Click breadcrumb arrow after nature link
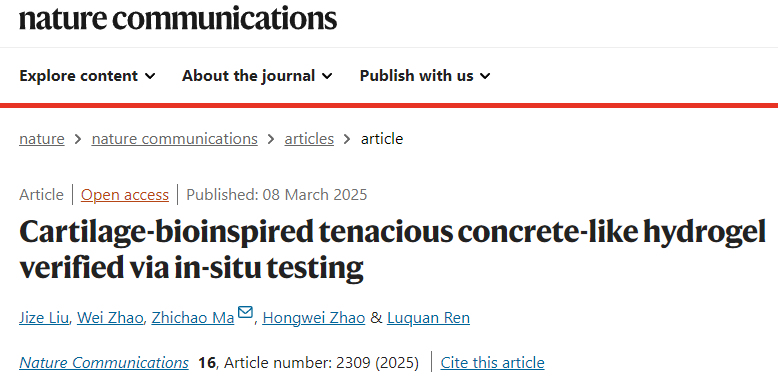778x381 pixels. coord(78,139)
